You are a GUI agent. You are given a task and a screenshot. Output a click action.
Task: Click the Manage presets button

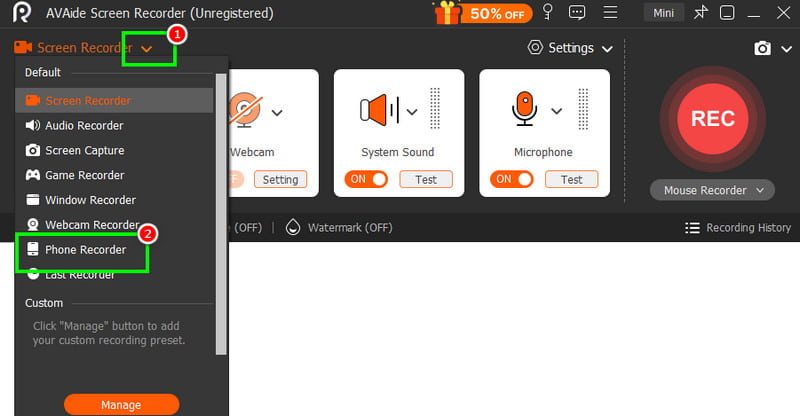pyautogui.click(x=121, y=405)
